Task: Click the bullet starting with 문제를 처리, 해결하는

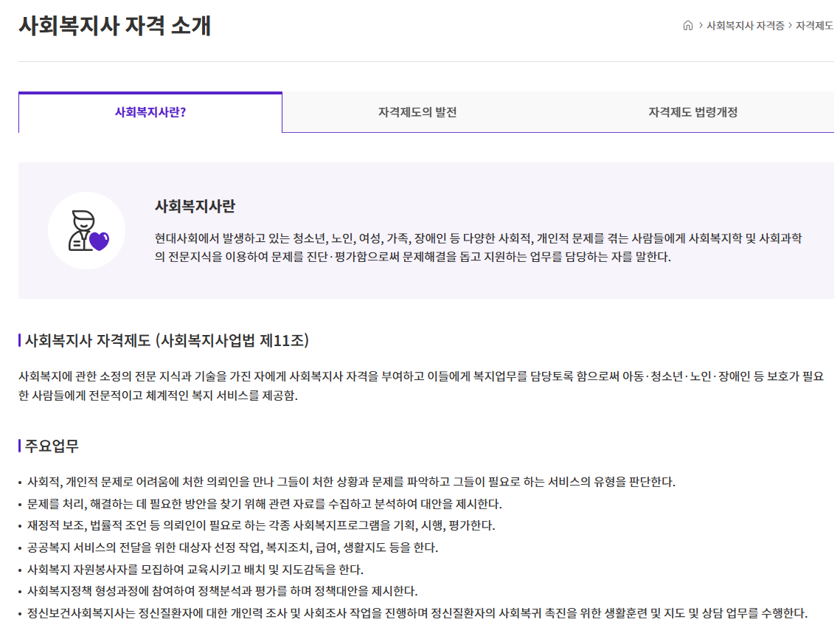Action: pos(264,504)
